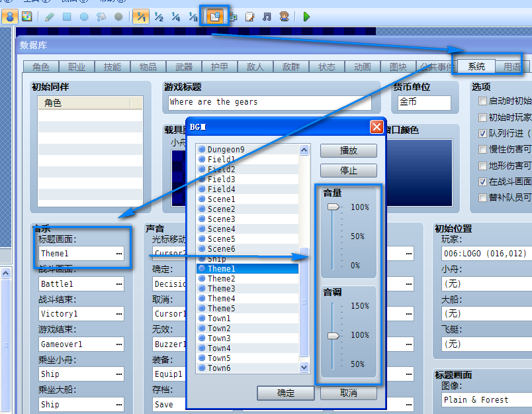The width and height of the screenshot is (532, 414).
Task: Cancel the BGM dialog with 取消
Action: (x=349, y=393)
